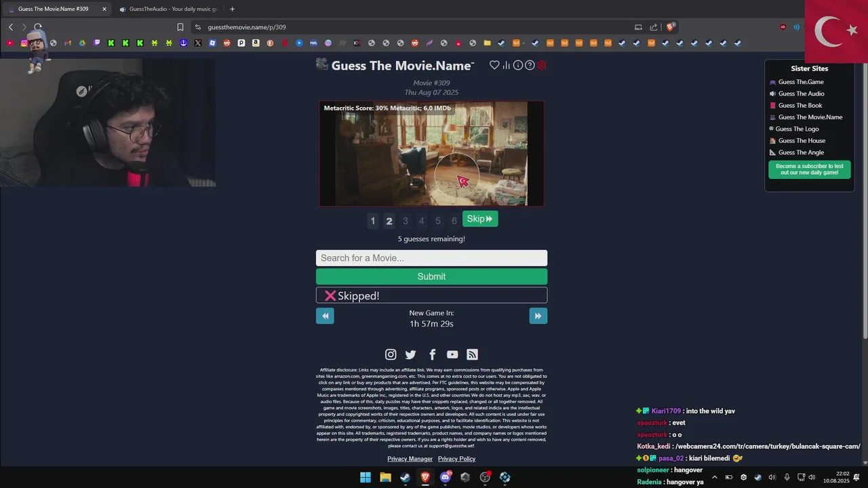Click the address bar URL

coord(247,27)
